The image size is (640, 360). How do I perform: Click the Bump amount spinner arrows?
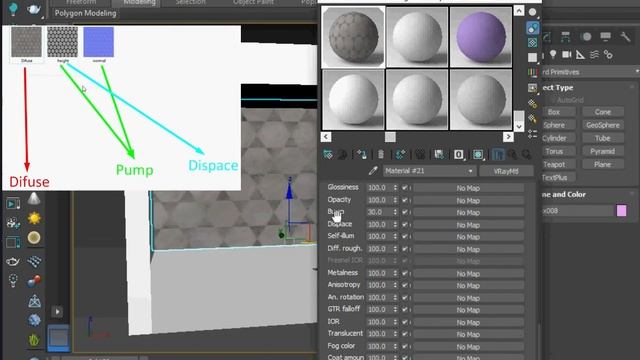tap(395, 212)
